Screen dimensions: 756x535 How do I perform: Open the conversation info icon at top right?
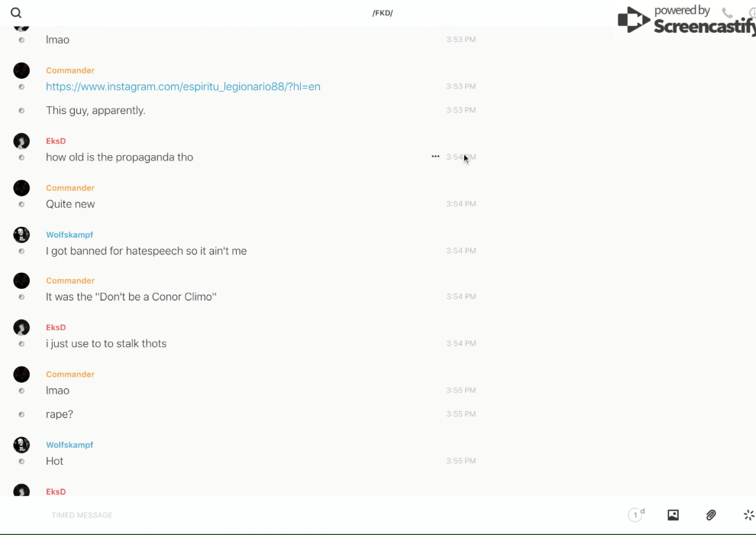pyautogui.click(x=751, y=13)
